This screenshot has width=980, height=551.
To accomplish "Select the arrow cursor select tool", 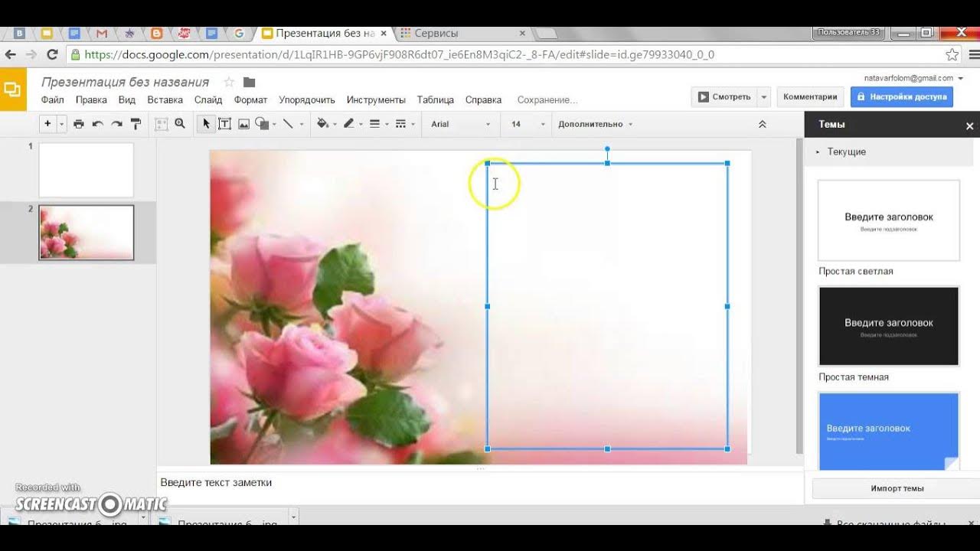I will click(205, 124).
